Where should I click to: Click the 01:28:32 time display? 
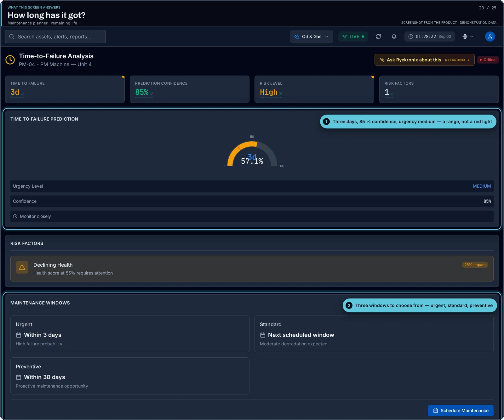[x=430, y=37]
